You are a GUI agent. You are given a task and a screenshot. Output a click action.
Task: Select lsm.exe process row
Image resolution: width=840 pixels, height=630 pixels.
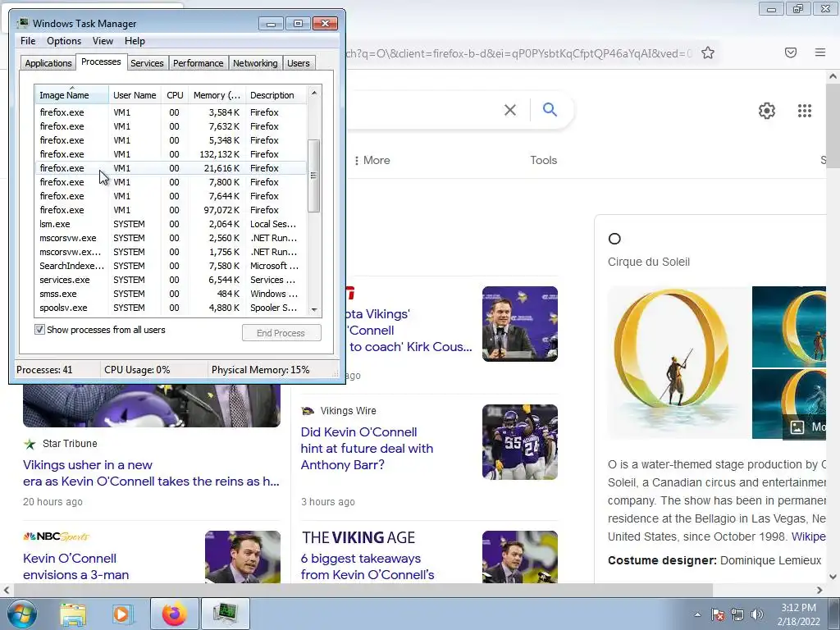[x=171, y=224]
